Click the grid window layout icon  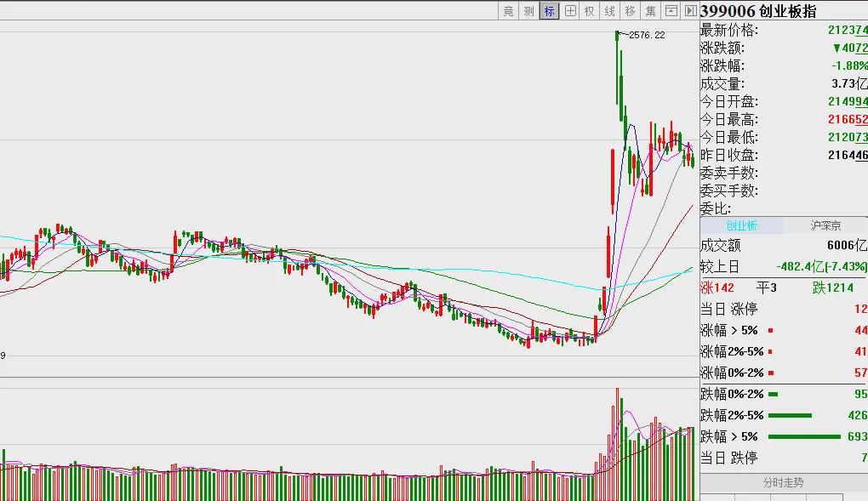coord(569,11)
